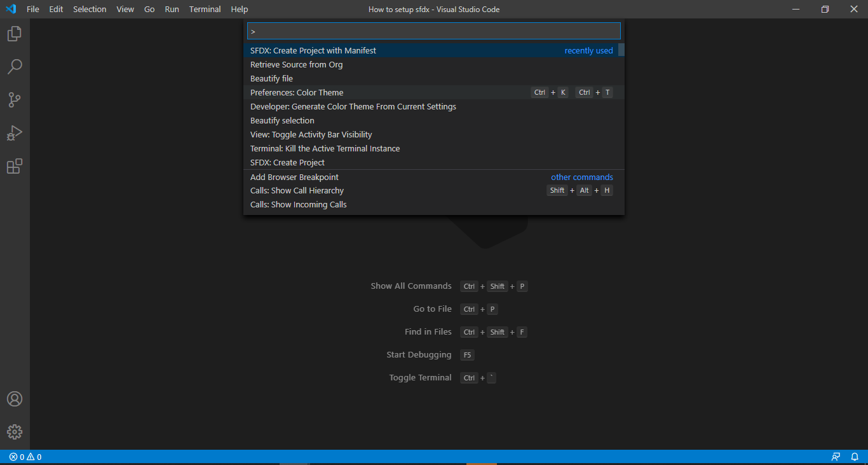
Task: Open the Explorer view in activity bar
Action: (x=15, y=34)
